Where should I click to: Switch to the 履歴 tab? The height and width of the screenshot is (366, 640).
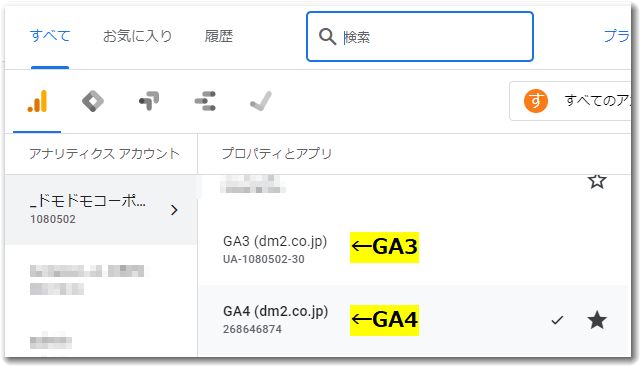(x=219, y=36)
